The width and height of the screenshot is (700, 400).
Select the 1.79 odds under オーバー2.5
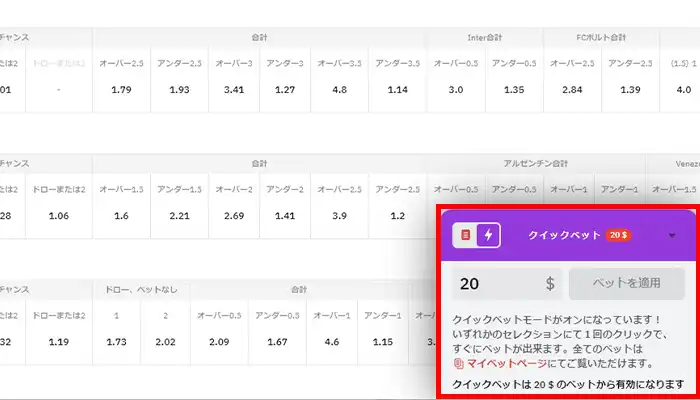[123, 90]
